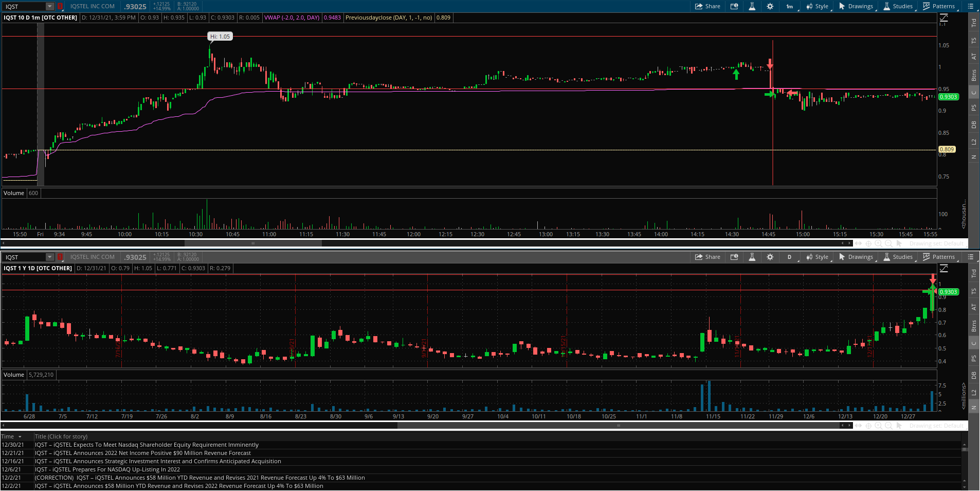
Task: Open the top chart's settings gear
Action: [770, 6]
